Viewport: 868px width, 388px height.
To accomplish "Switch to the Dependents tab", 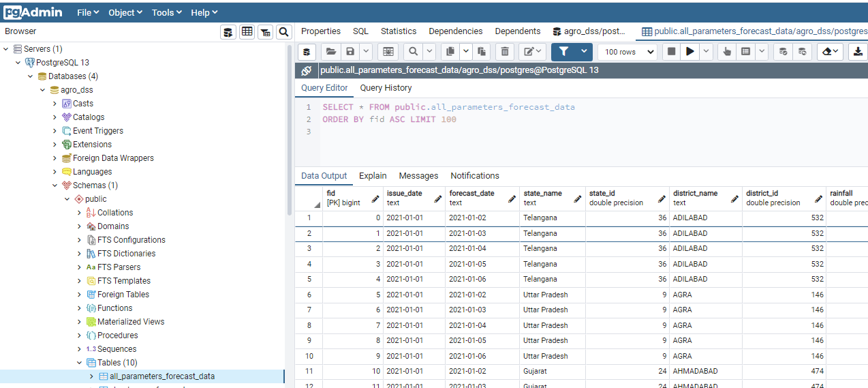I will (x=518, y=31).
